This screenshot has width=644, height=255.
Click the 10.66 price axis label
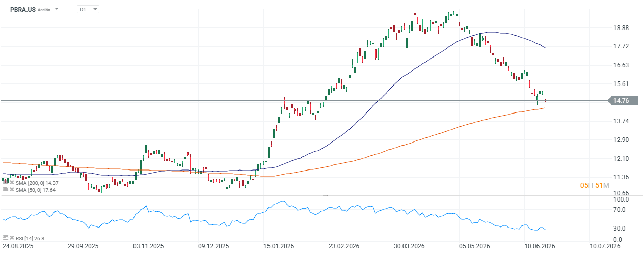click(621, 193)
